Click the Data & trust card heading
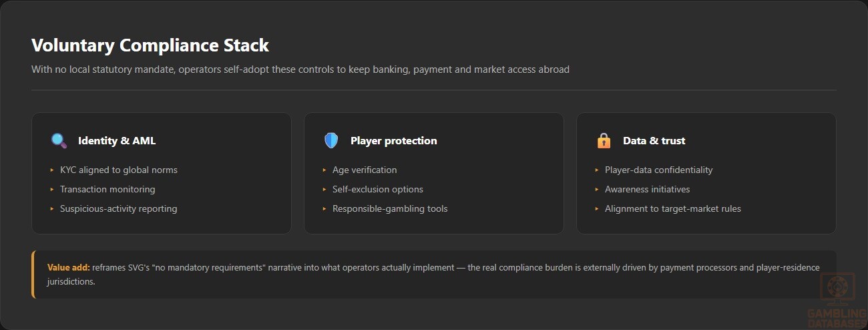This screenshot has width=868, height=330. [x=654, y=140]
